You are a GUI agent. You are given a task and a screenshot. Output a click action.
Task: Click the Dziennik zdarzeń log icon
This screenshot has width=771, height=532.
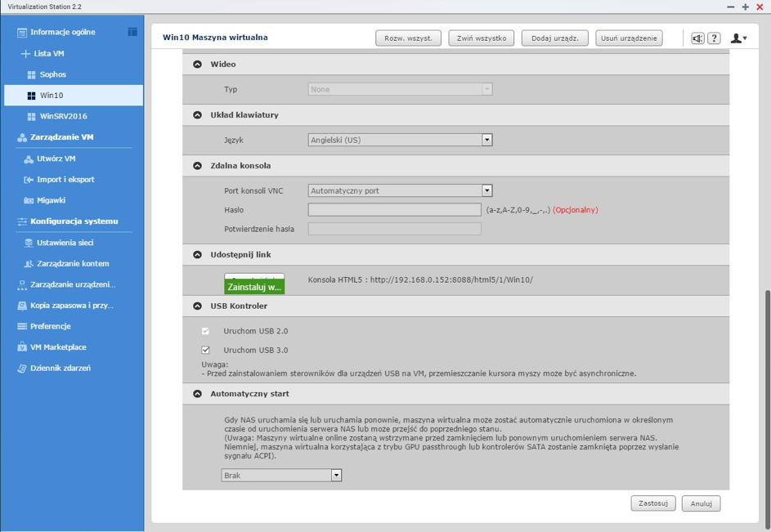pyautogui.click(x=22, y=369)
